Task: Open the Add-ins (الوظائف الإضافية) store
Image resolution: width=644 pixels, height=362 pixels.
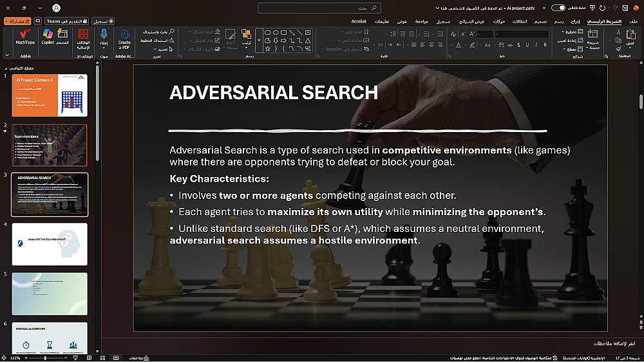Action: tap(83, 39)
